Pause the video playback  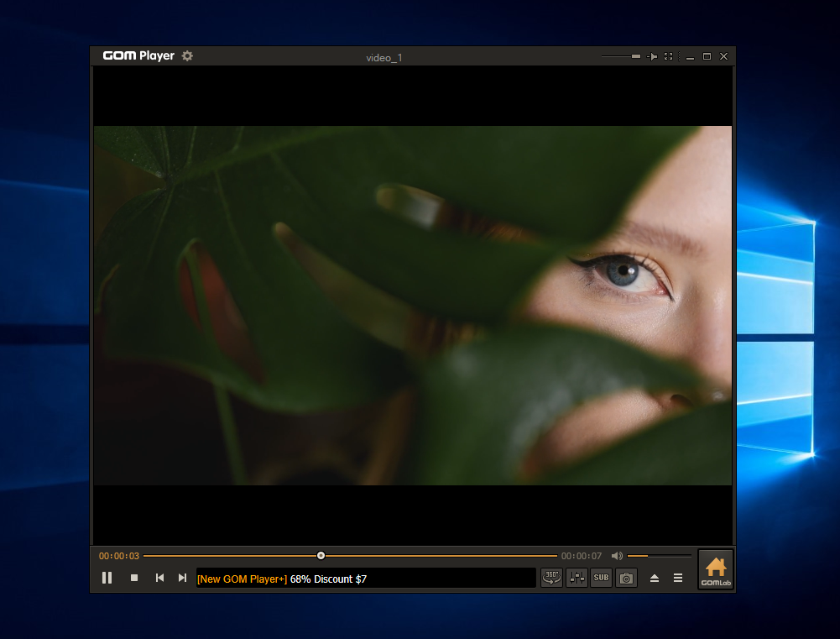click(107, 578)
